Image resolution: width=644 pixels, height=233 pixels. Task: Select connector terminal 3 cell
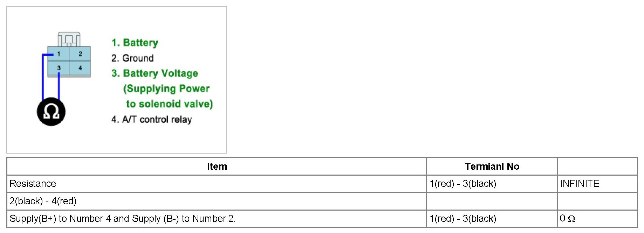coord(59,68)
